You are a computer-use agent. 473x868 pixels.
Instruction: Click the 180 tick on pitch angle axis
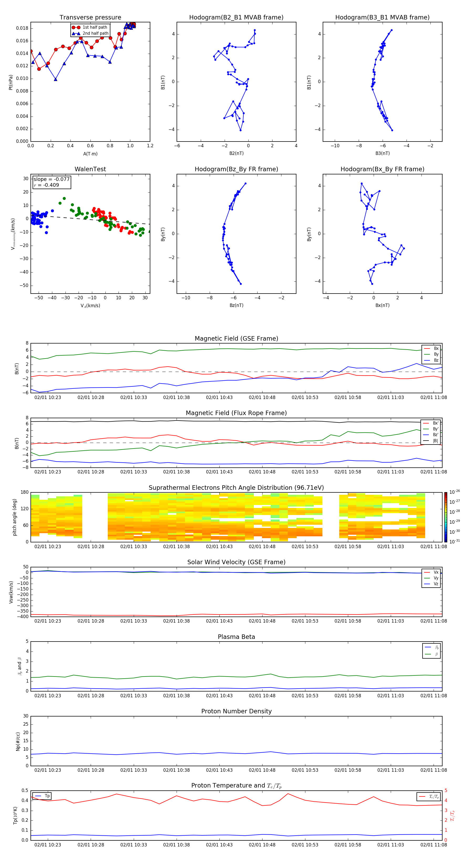pos(25,492)
